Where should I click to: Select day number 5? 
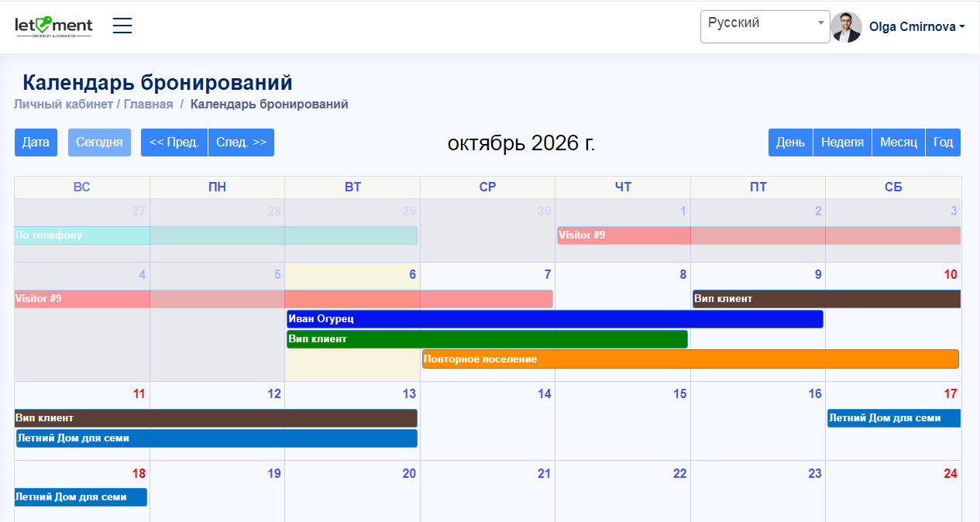277,275
